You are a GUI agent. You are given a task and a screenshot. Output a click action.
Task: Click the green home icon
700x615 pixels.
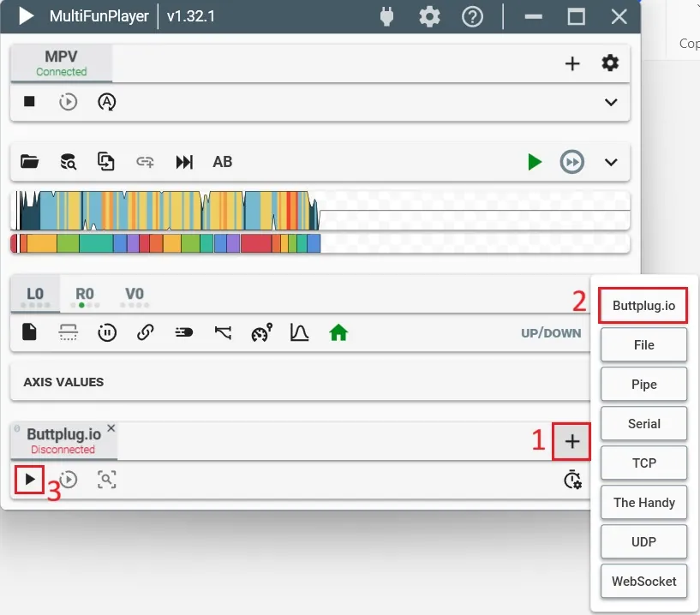click(338, 332)
